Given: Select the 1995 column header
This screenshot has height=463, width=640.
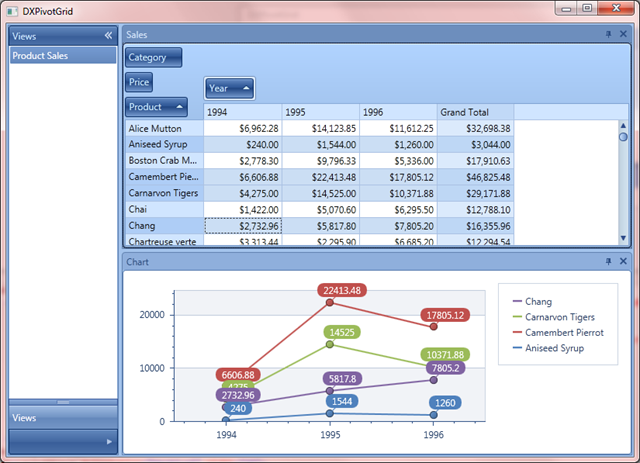Looking at the screenshot, I should coord(320,112).
